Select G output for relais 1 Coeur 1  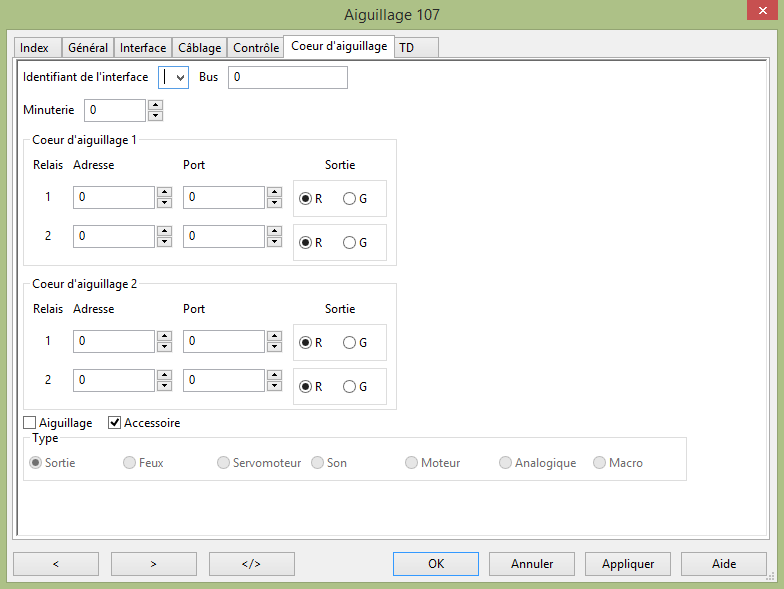click(349, 198)
